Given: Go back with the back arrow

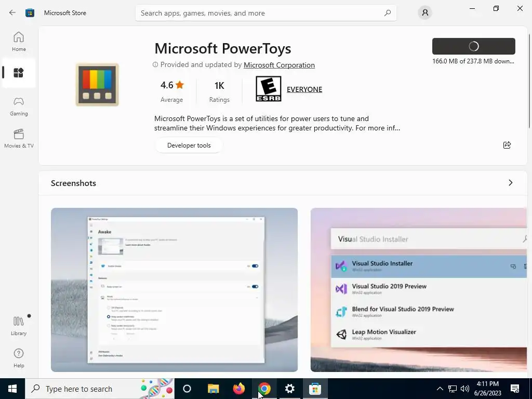Looking at the screenshot, I should coord(12,13).
